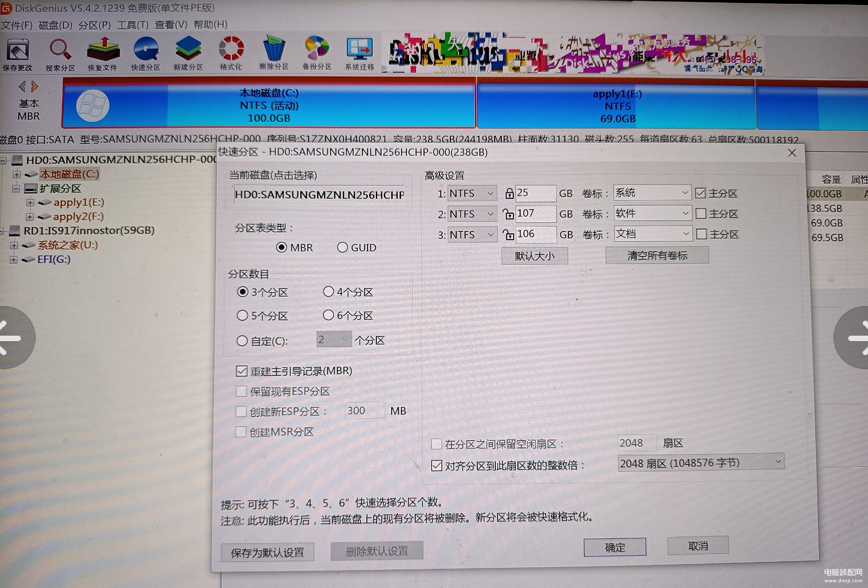
Task: Expand 本地磁盘(C:) tree node
Action: pyautogui.click(x=17, y=174)
